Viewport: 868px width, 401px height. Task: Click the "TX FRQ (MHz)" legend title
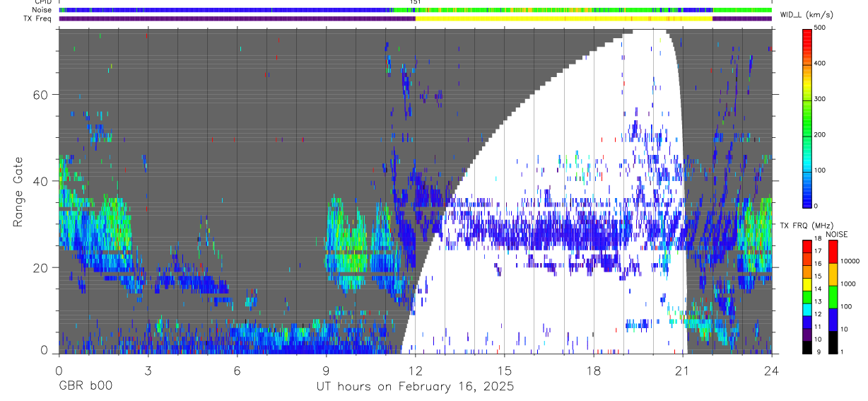[805, 226]
